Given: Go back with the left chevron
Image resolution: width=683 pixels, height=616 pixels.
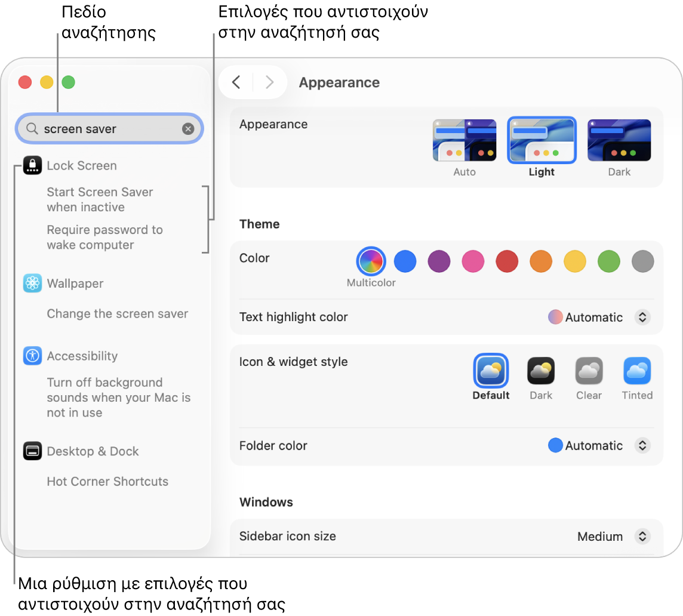Looking at the screenshot, I should point(236,82).
